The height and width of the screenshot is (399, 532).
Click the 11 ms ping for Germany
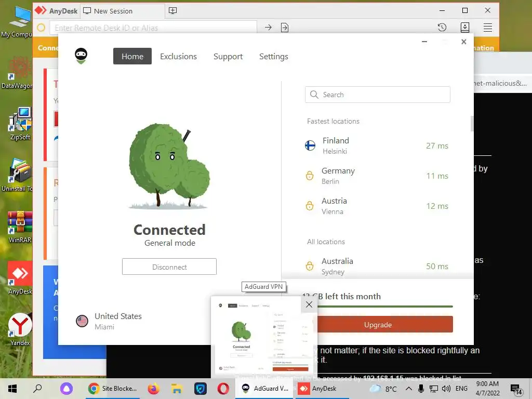click(x=437, y=176)
